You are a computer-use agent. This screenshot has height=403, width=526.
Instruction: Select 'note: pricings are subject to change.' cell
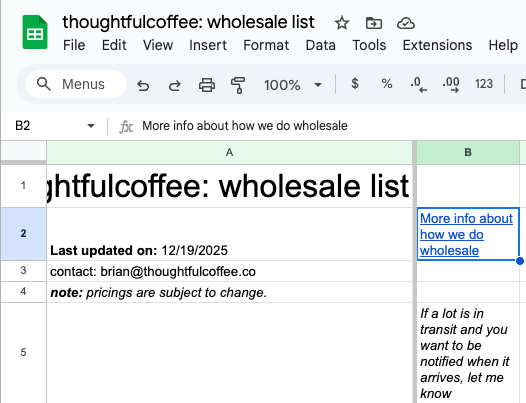point(229,292)
